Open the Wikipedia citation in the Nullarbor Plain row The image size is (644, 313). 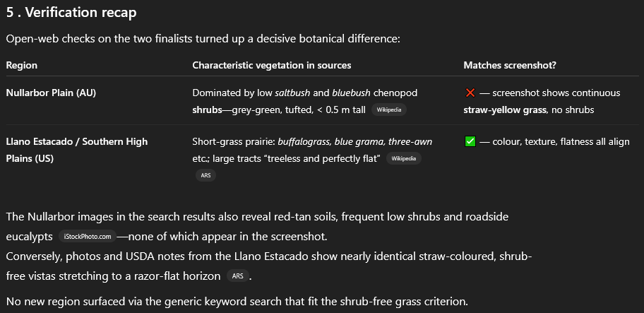(x=389, y=110)
